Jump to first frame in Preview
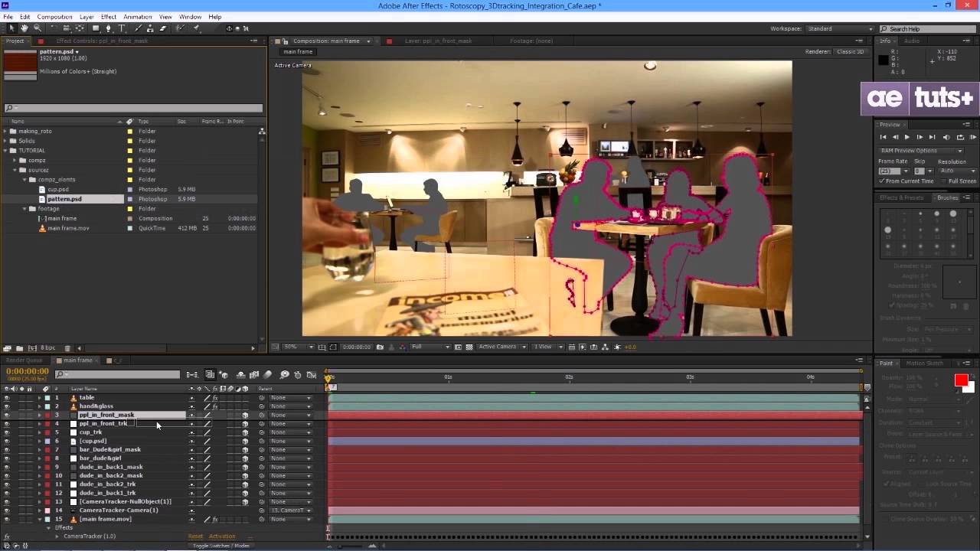 [883, 137]
